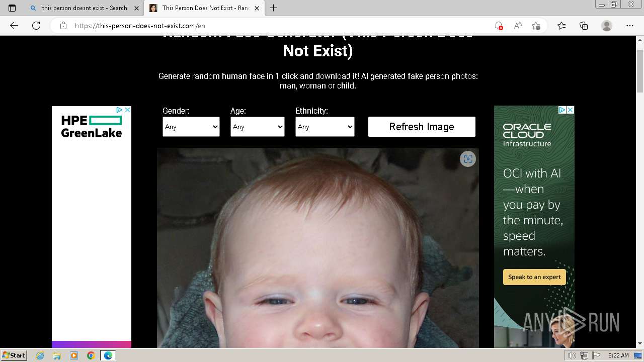Click the generated baby face image
Viewport: 644px width, 362px height.
click(x=318, y=248)
